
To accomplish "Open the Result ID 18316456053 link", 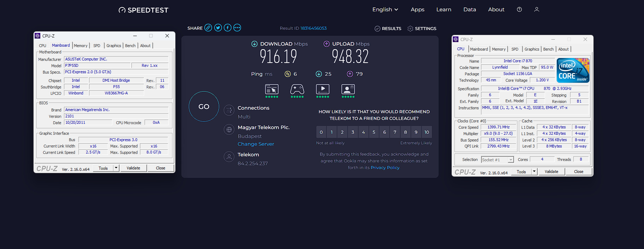I will point(314,28).
